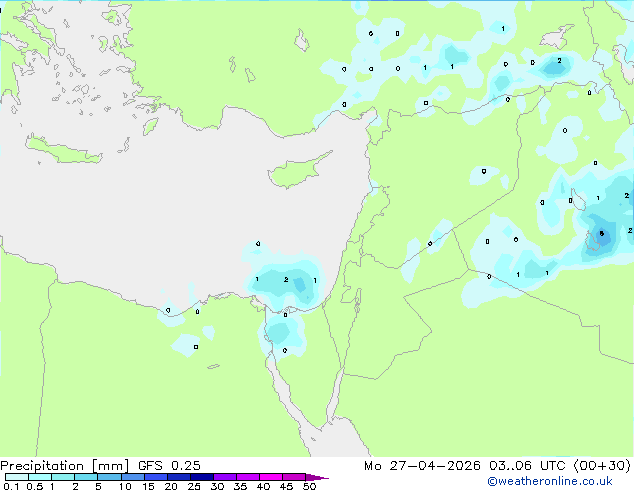Click the '15' legend scale number
Viewport: 634px width, 490px height.
click(x=148, y=486)
